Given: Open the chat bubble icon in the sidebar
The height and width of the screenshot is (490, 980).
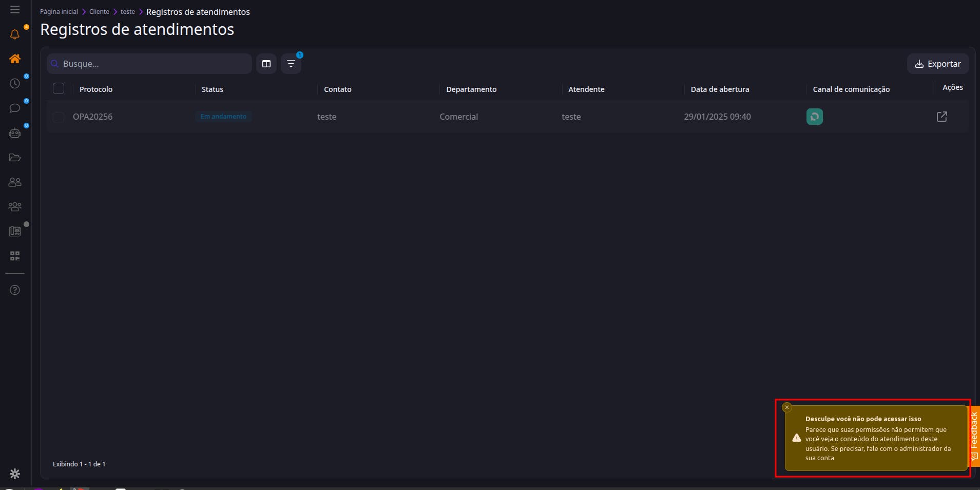Looking at the screenshot, I should (15, 108).
